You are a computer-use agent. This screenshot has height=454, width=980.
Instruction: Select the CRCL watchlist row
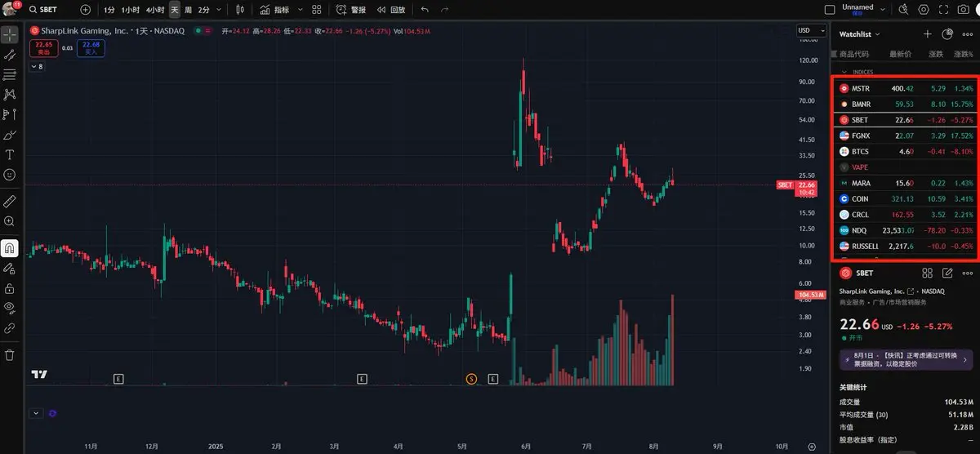pyautogui.click(x=905, y=215)
